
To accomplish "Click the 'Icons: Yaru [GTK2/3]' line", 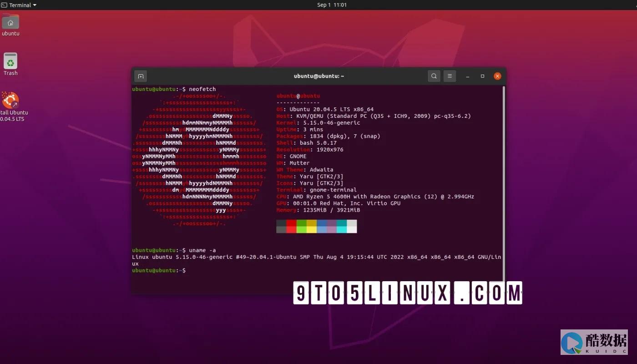I will [310, 183].
